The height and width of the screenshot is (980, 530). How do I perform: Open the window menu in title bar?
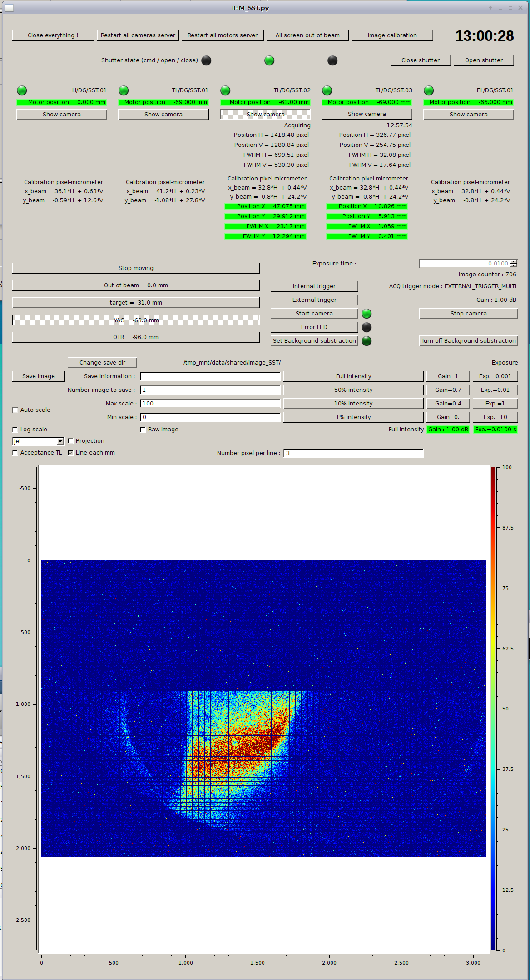9,8
